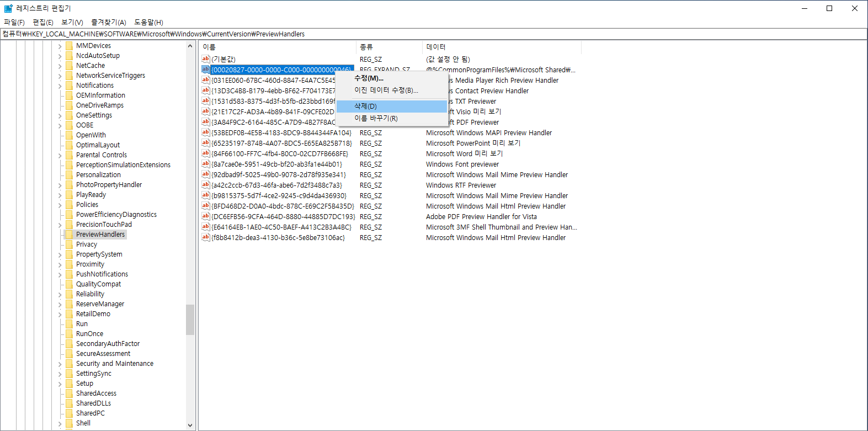Maximize the Registry Editor window

[829, 8]
